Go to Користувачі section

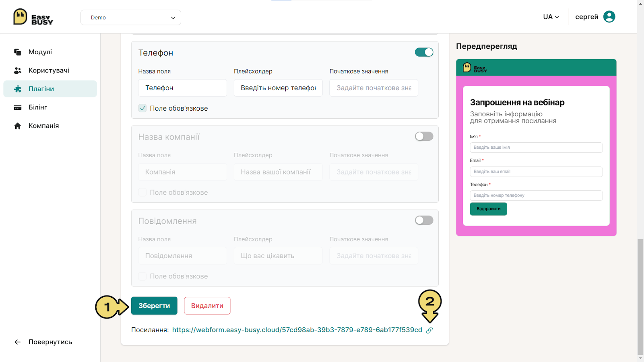click(x=49, y=70)
